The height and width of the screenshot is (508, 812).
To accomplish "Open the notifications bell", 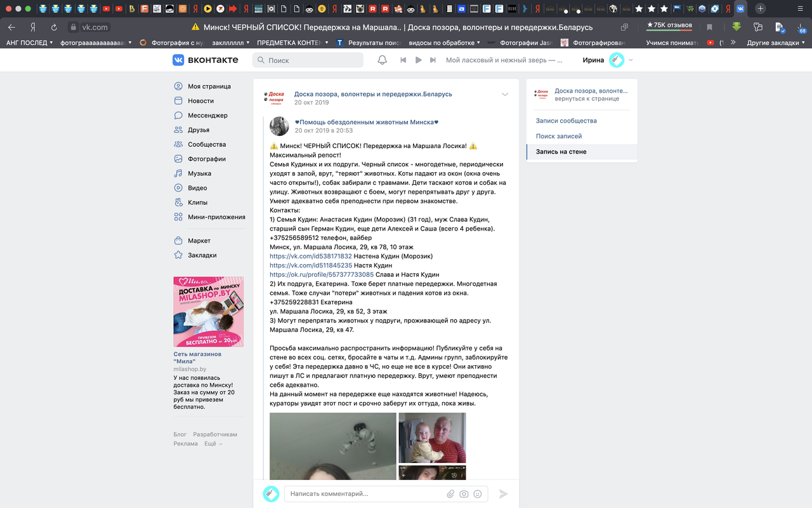I will click(x=382, y=60).
